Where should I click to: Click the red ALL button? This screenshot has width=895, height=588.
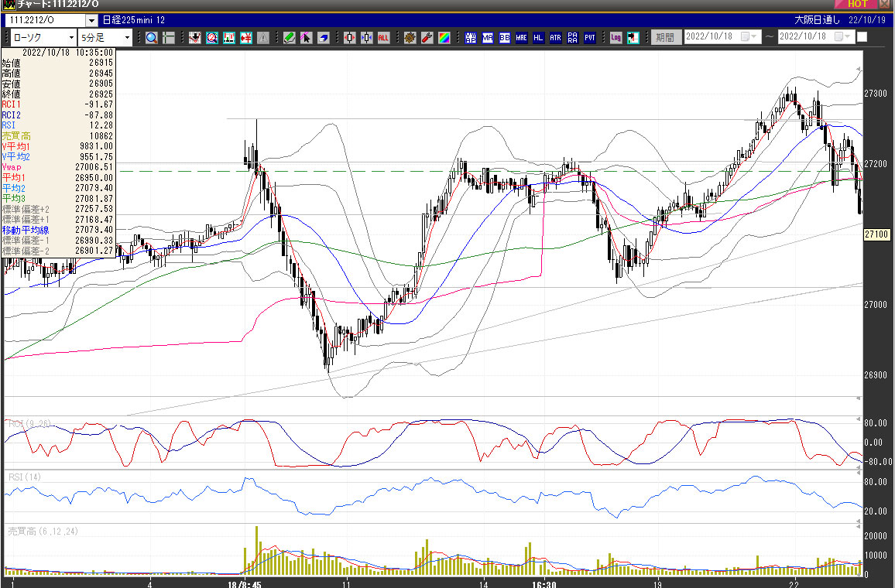pos(383,38)
